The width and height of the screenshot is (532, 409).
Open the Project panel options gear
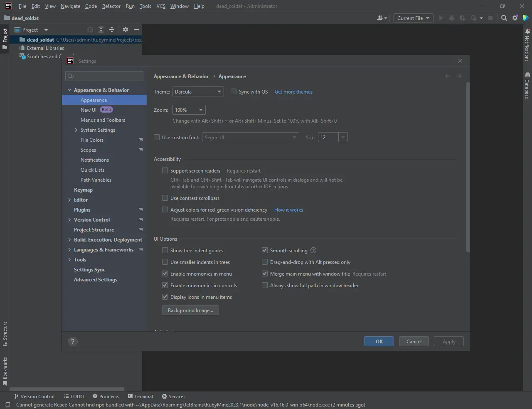(x=126, y=30)
